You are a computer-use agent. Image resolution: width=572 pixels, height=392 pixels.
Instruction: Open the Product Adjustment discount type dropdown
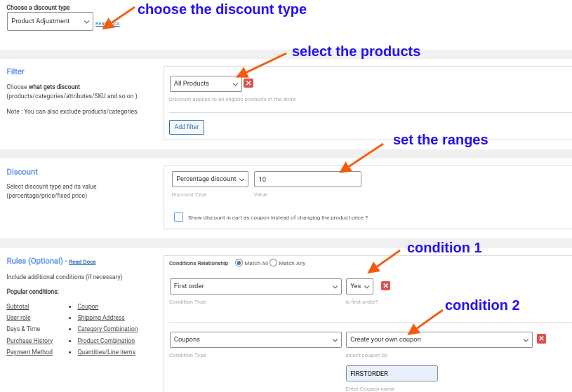click(50, 22)
